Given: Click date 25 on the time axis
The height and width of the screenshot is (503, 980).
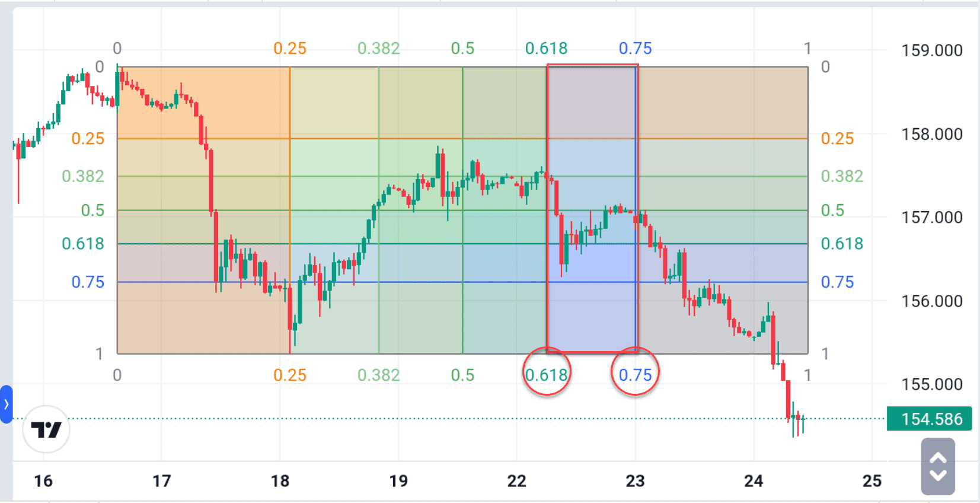Looking at the screenshot, I should [872, 480].
